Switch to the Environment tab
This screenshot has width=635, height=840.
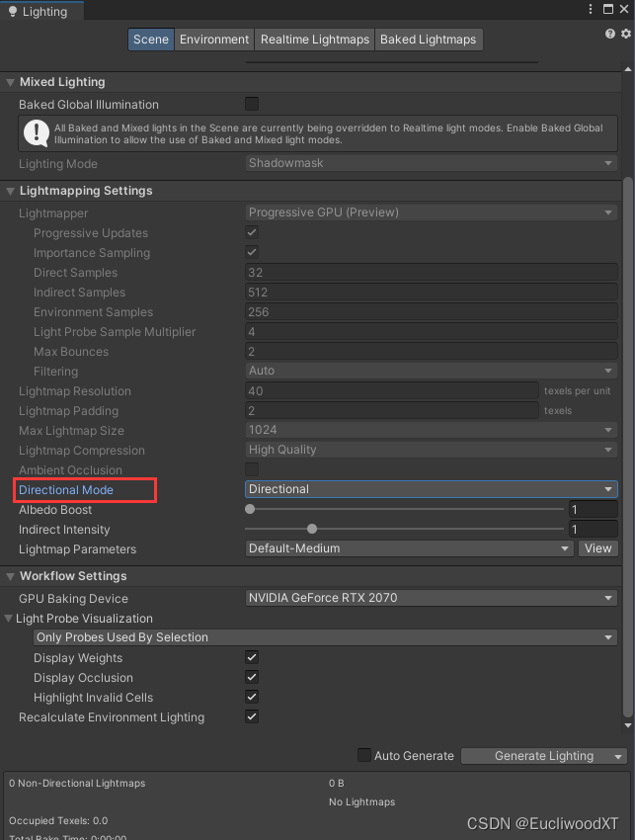(214, 40)
